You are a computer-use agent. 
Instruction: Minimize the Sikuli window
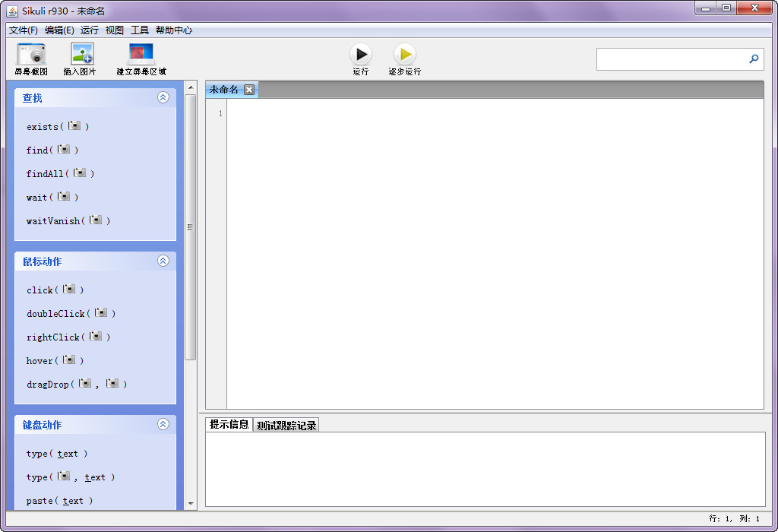coord(706,8)
